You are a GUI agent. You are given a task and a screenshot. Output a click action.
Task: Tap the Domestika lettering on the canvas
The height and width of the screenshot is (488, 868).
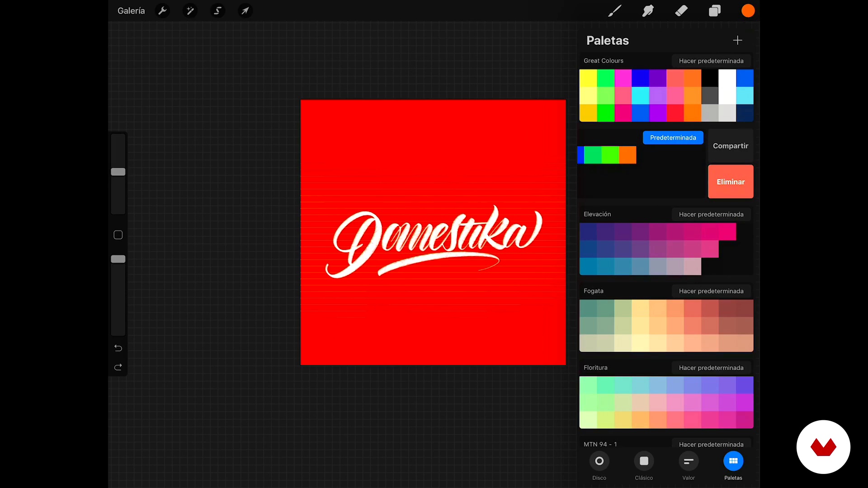tap(433, 242)
